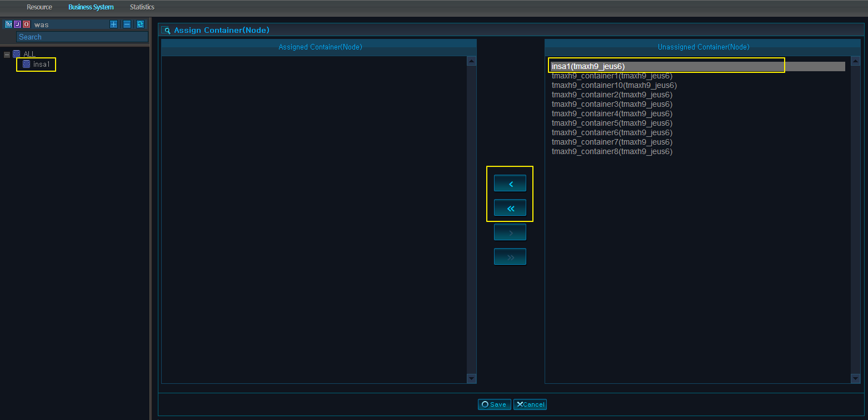Image resolution: width=868 pixels, height=420 pixels.
Task: Save the container assignment
Action: [494, 404]
